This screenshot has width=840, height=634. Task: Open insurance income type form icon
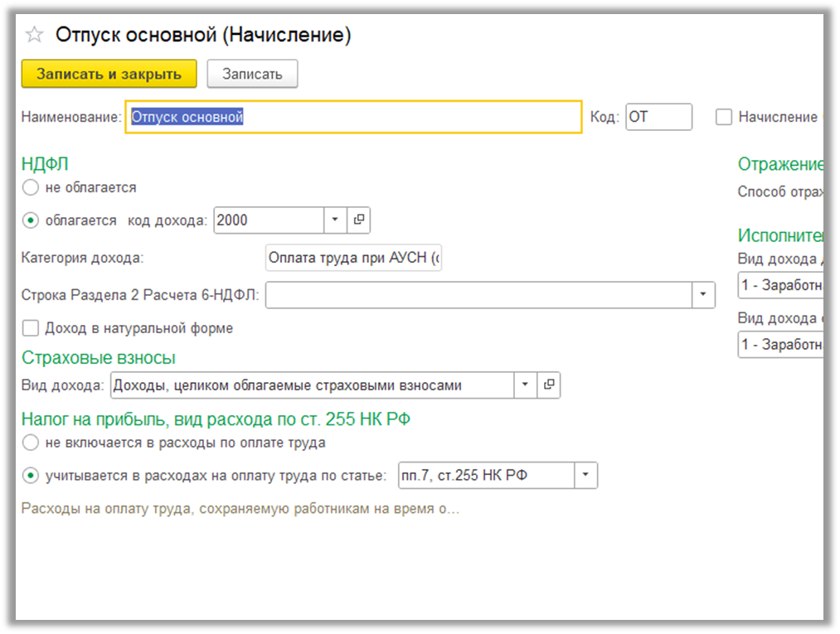(549, 385)
